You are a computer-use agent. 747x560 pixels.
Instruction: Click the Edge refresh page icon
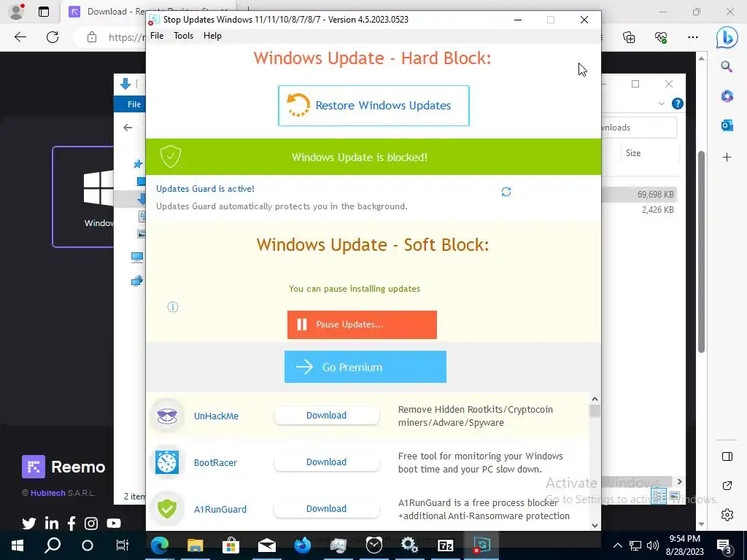click(53, 37)
